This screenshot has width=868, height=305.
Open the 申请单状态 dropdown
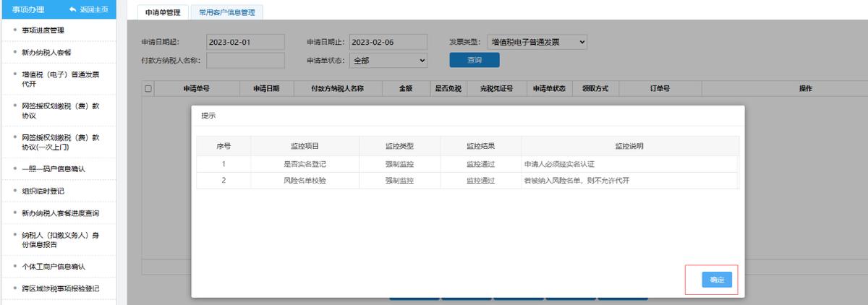388,61
